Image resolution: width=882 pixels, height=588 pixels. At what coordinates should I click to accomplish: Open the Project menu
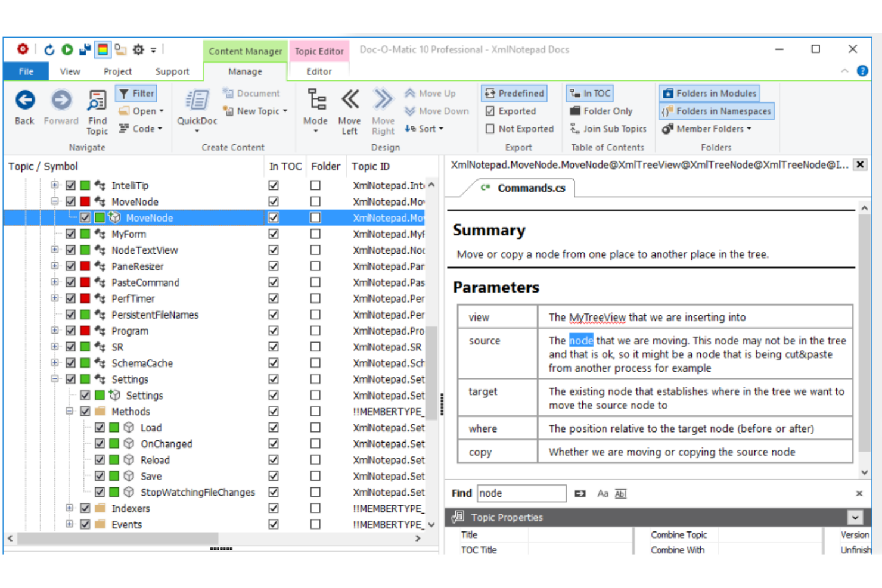pyautogui.click(x=117, y=71)
